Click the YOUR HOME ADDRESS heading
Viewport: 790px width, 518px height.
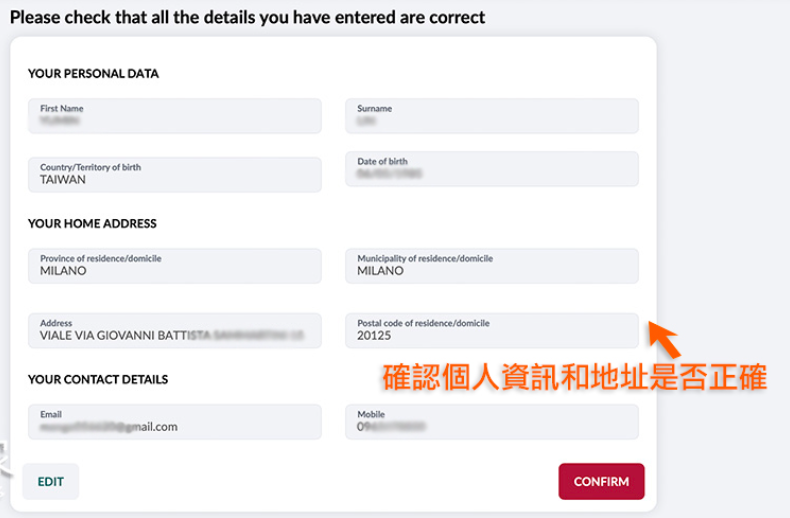click(92, 223)
